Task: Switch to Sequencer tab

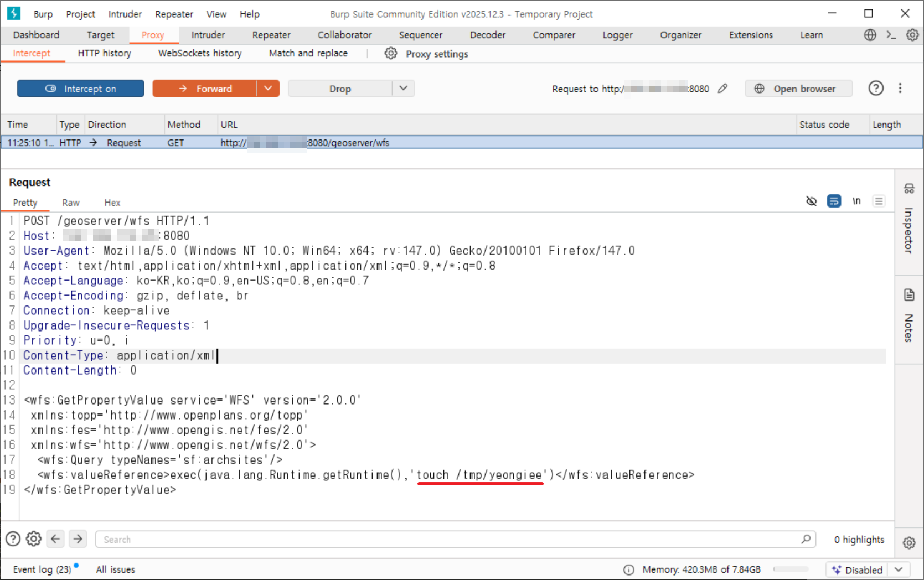Action: [x=421, y=35]
